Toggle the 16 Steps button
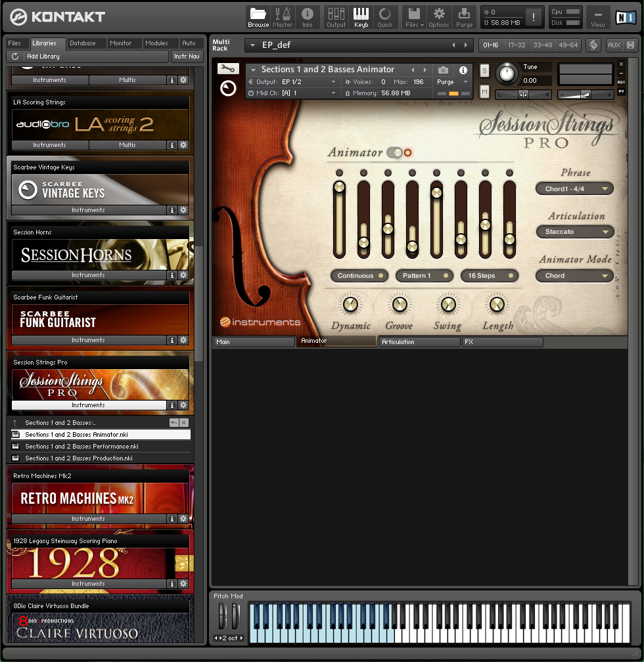Image resolution: width=644 pixels, height=662 pixels. (490, 276)
